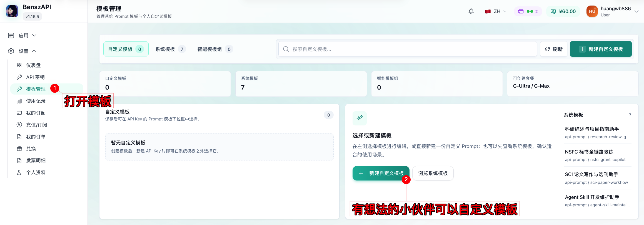Click 浏览系统模板 button
Image resolution: width=644 pixels, height=225 pixels.
click(433, 173)
